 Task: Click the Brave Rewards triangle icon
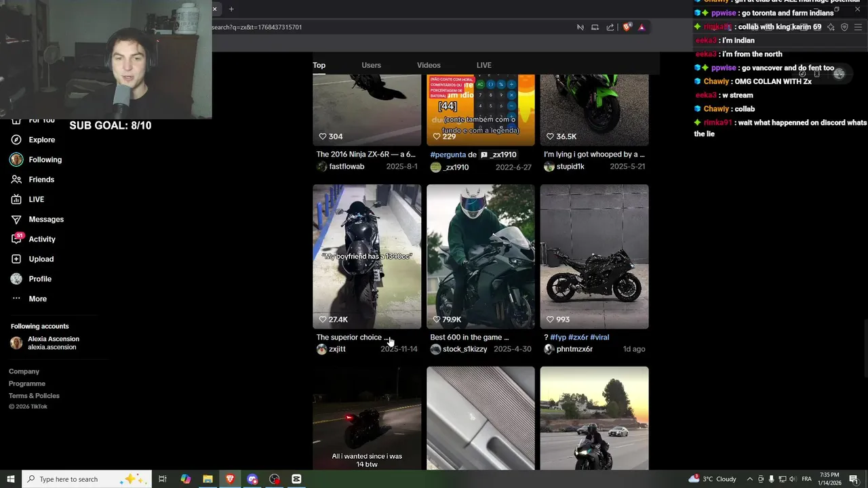tap(642, 27)
